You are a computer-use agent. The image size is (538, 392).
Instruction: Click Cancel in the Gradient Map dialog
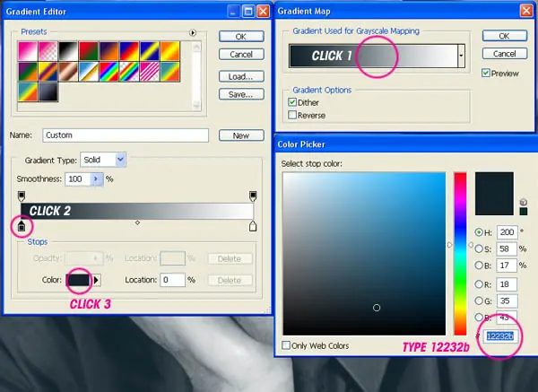coord(504,54)
